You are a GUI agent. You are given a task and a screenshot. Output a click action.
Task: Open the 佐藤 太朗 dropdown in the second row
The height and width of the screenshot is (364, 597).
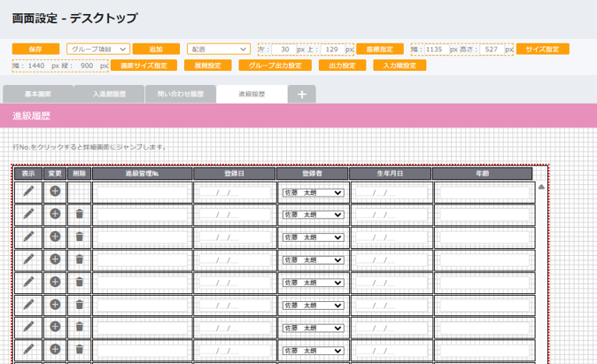(313, 214)
